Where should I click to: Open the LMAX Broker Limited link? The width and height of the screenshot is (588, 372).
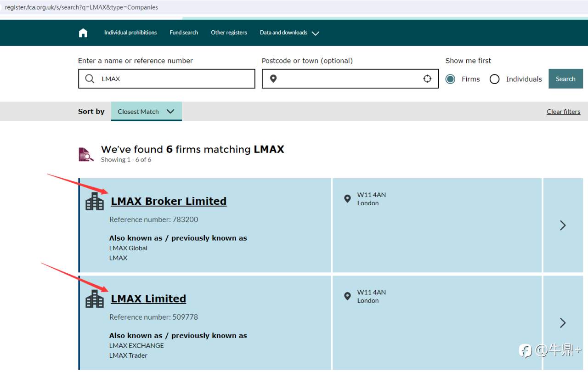pos(169,201)
